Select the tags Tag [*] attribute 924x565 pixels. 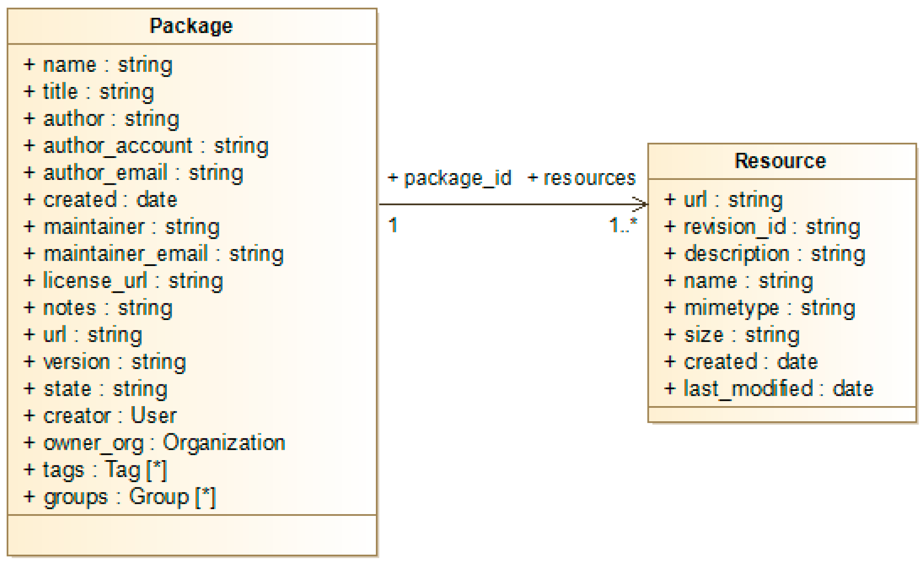coord(95,470)
